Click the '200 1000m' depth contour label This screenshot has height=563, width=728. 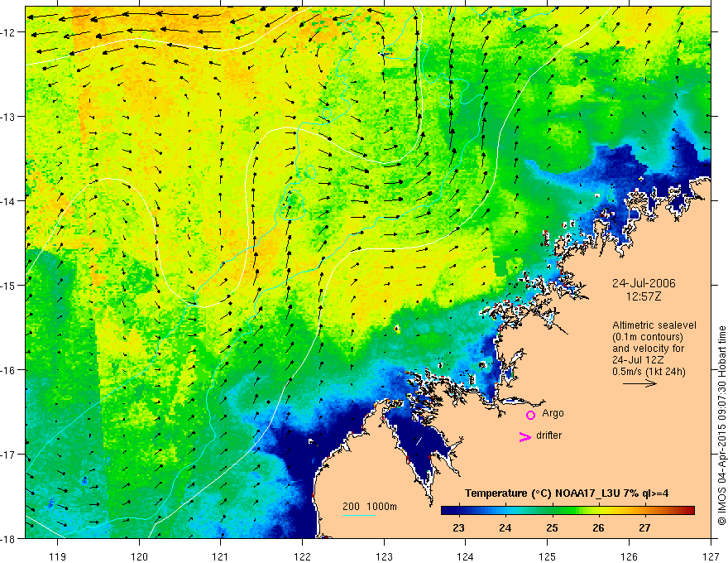(370, 507)
